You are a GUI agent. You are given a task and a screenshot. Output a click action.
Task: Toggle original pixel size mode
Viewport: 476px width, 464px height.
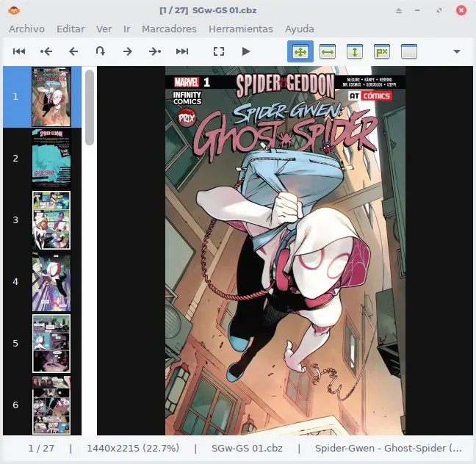coord(382,51)
